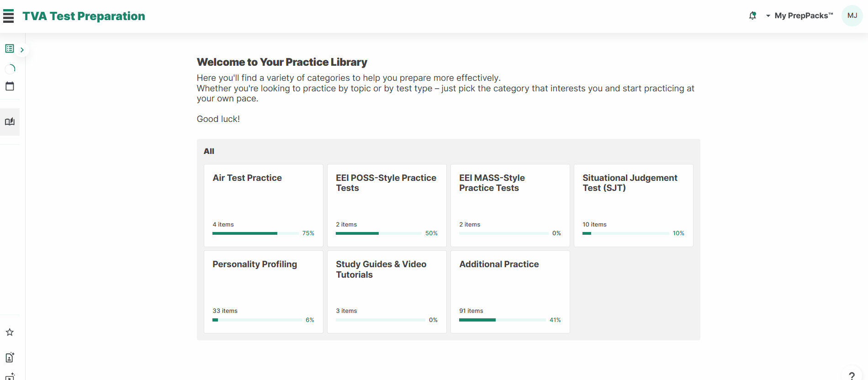Click the Additional Practice 41% progress bar
The height and width of the screenshot is (380, 868).
pos(503,320)
